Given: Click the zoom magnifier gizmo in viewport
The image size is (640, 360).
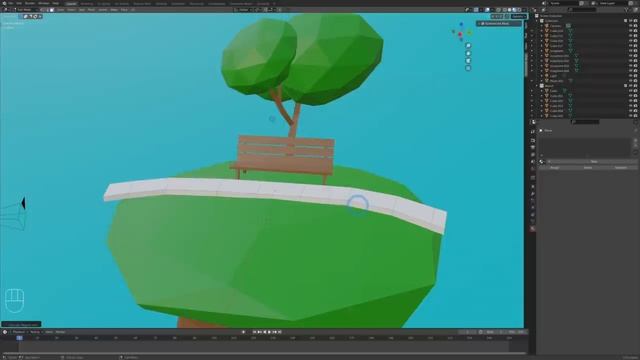Looking at the screenshot, I should coord(468,46).
